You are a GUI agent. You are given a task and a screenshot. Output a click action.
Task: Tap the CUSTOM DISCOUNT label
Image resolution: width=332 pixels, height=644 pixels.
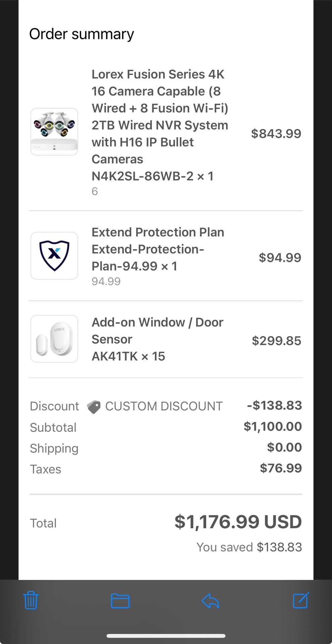tap(164, 406)
